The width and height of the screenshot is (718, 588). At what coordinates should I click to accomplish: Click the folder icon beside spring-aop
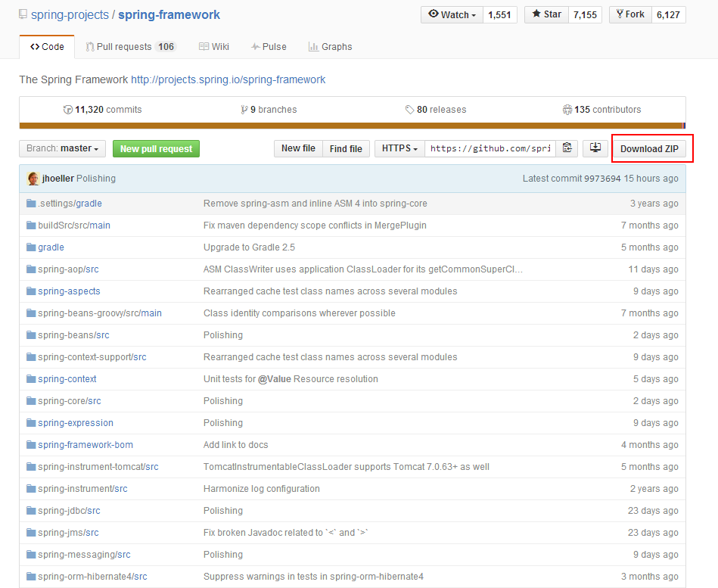[31, 269]
